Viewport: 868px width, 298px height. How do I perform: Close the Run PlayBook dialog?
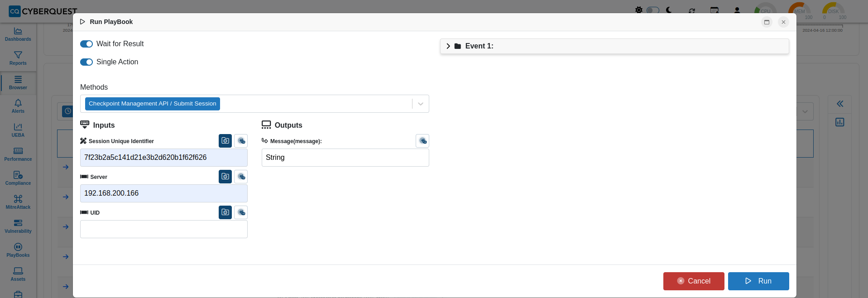point(783,22)
